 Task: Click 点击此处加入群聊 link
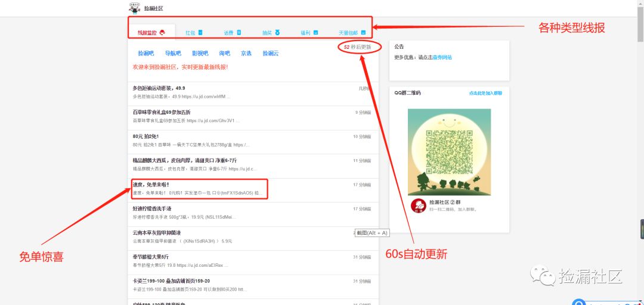485,93
